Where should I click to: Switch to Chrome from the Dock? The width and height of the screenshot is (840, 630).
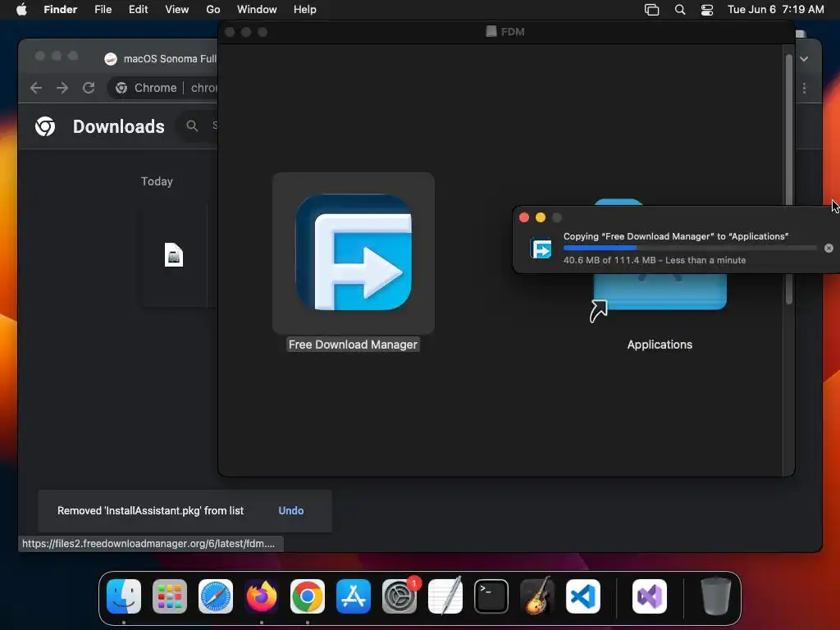point(308,596)
